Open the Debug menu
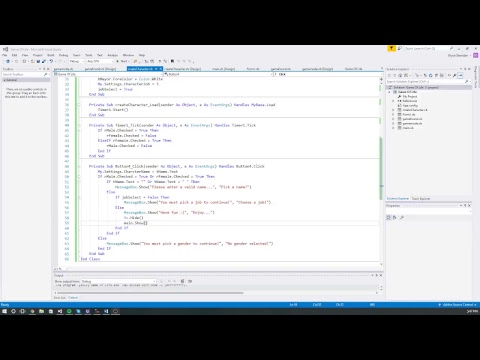 (x=63, y=55)
